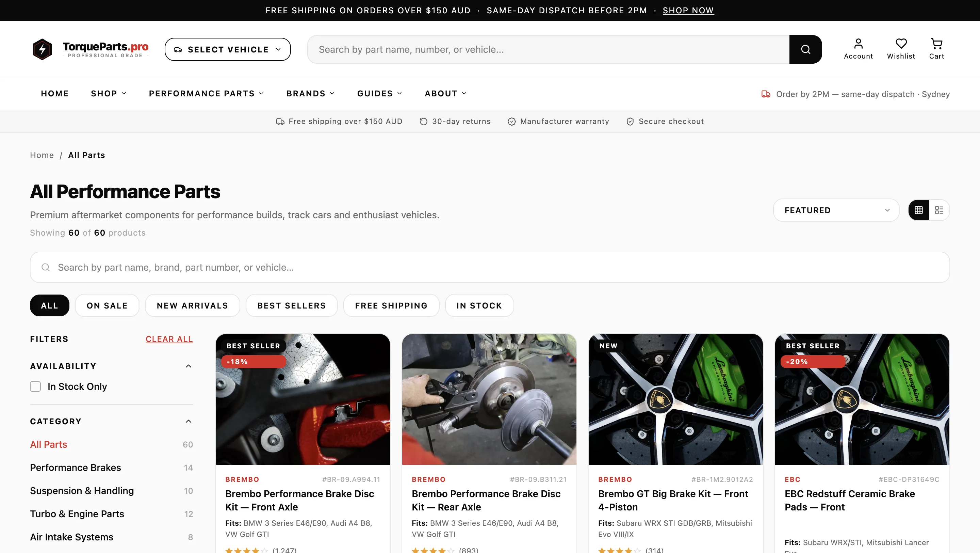
Task: Open the SELECT VEHICLE dropdown
Action: 228,49
